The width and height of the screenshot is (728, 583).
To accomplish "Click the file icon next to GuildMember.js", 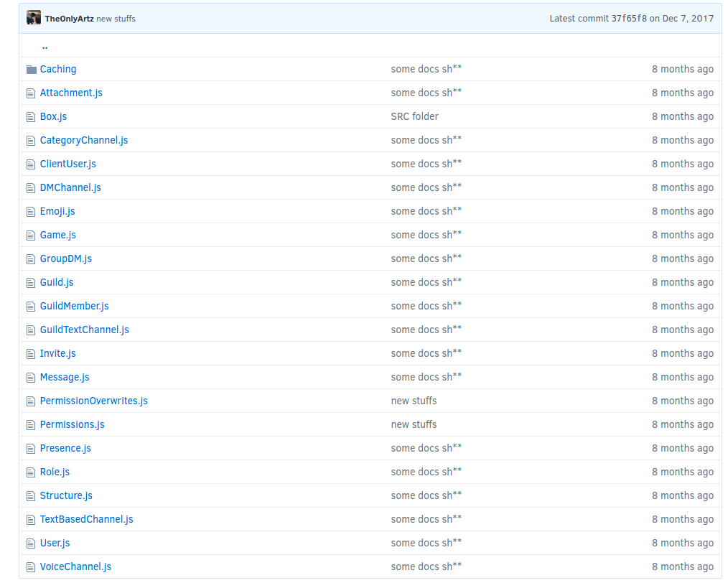I will (31, 307).
